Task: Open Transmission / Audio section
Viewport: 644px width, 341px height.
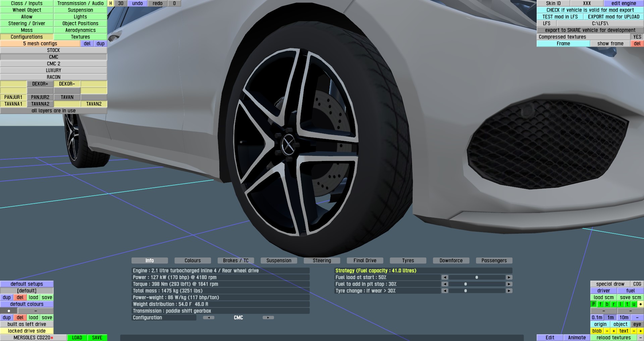Action: click(x=80, y=3)
